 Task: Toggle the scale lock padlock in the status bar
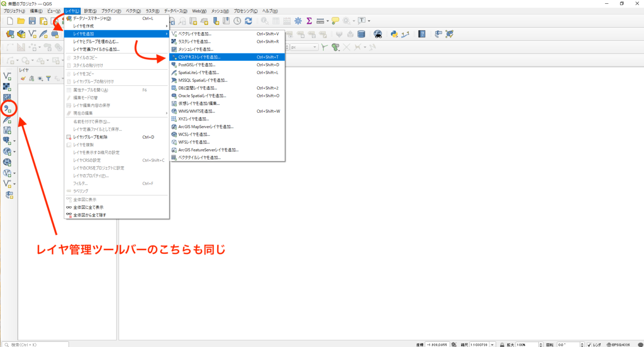pyautogui.click(x=502, y=344)
